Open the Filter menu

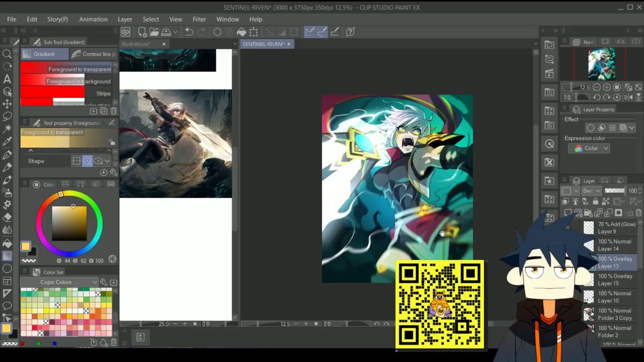click(199, 19)
